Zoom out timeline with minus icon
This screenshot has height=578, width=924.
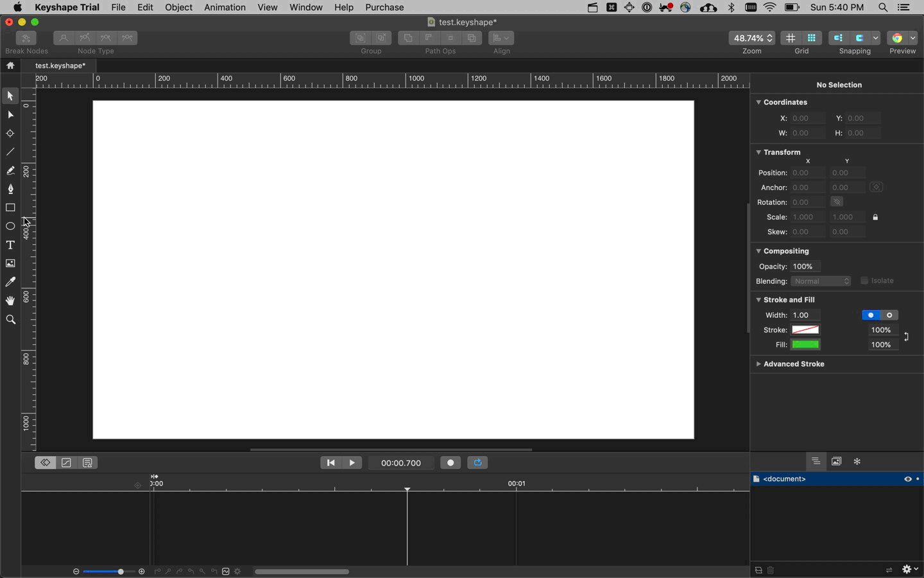[76, 572]
